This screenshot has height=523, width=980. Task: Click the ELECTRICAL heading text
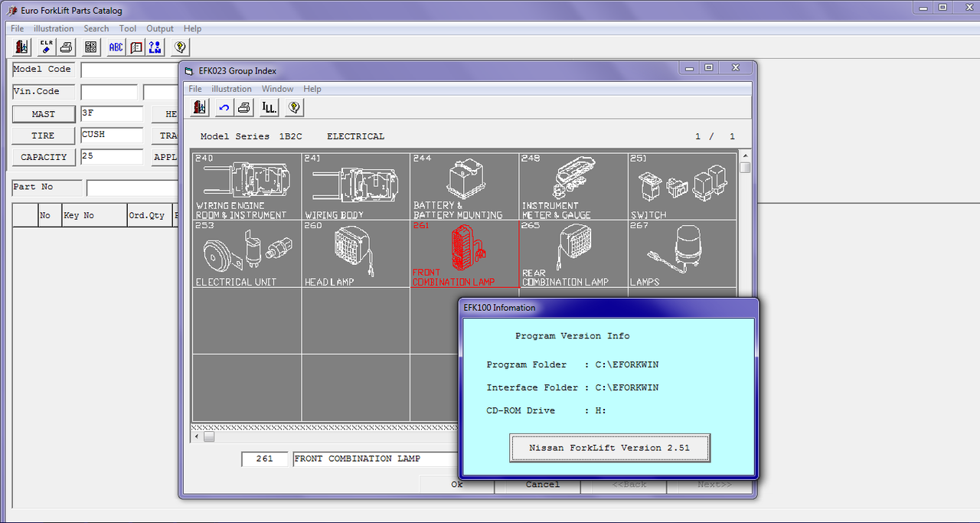click(356, 136)
